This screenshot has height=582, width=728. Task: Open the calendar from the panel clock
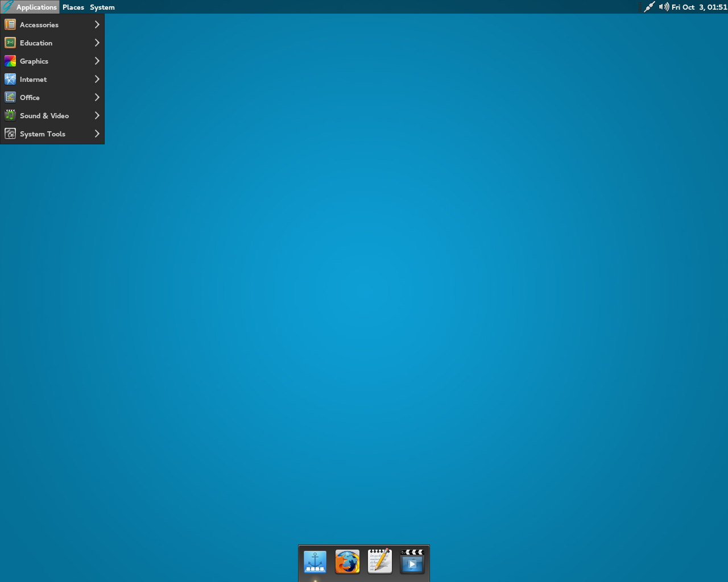tap(699, 7)
